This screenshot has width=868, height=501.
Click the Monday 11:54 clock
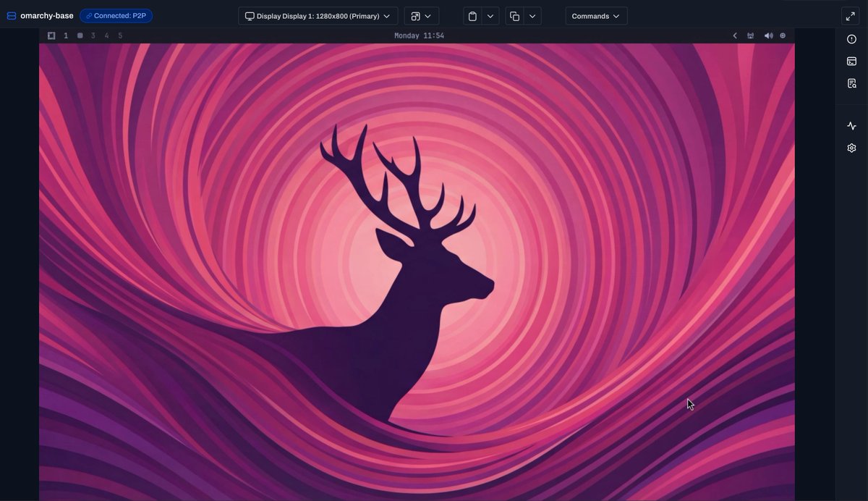coord(419,35)
